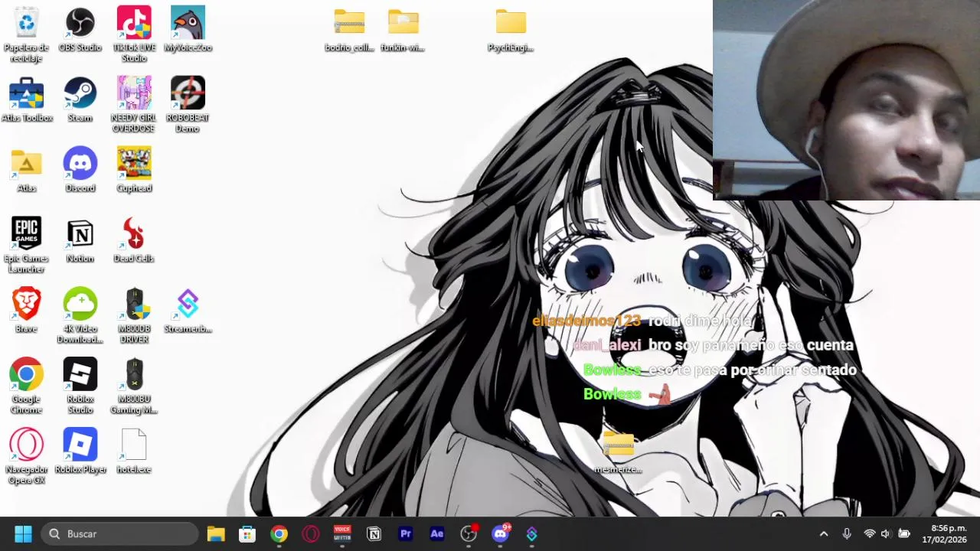Launch Discord from the desktop icon
The image size is (980, 551).
[80, 170]
